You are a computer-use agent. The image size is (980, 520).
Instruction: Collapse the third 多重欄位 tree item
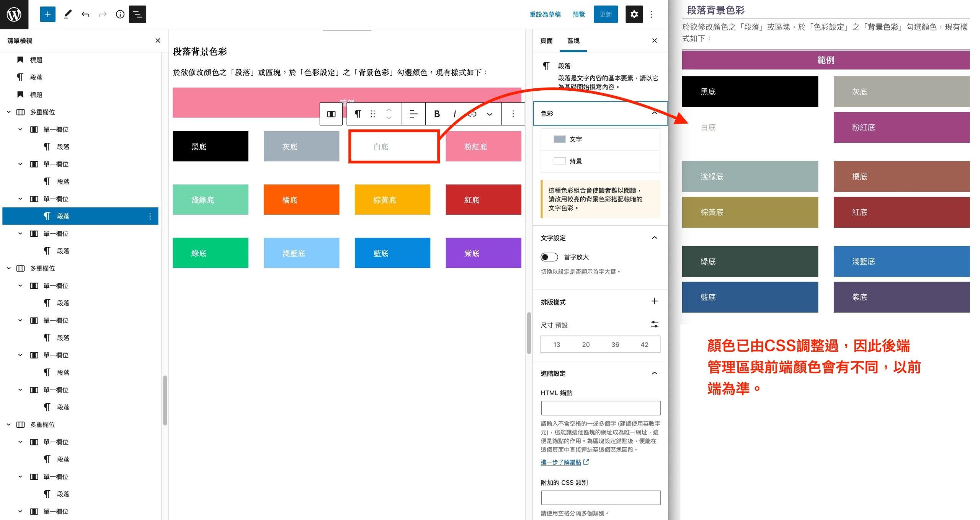point(8,425)
